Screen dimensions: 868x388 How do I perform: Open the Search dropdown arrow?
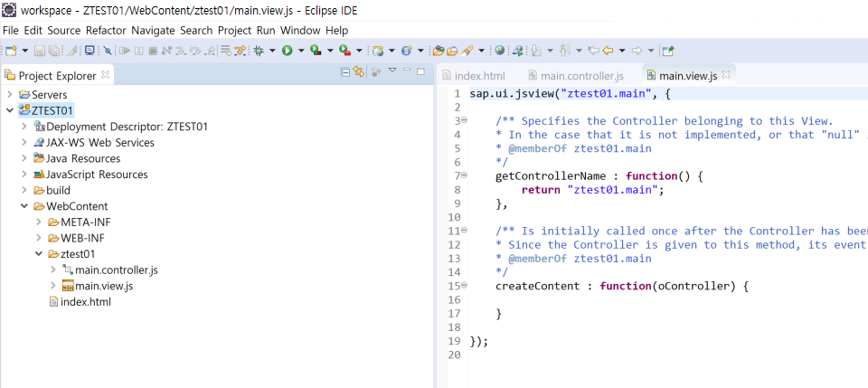coord(481,51)
